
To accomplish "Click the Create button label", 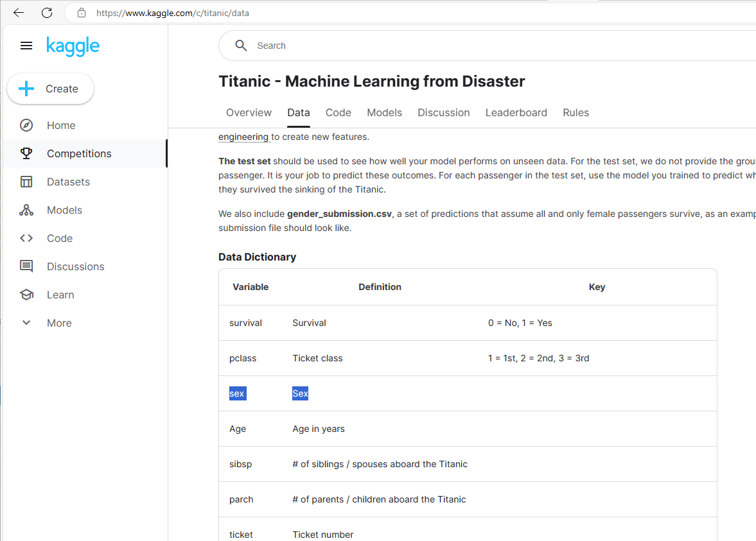I will click(x=62, y=89).
